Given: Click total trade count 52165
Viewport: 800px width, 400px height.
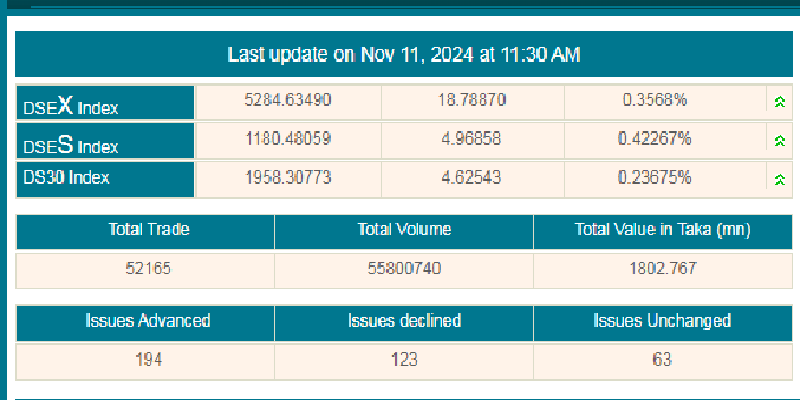Looking at the screenshot, I should (148, 268).
